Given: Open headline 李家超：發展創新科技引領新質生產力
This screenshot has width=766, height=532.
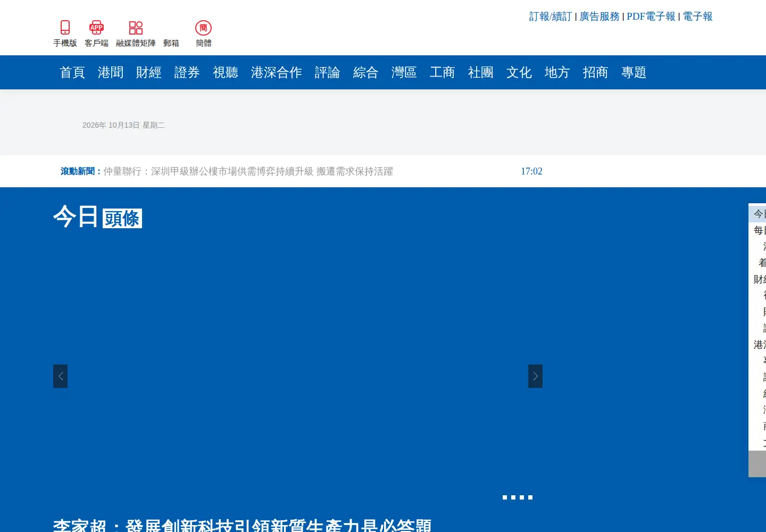Looking at the screenshot, I should 242,525.
